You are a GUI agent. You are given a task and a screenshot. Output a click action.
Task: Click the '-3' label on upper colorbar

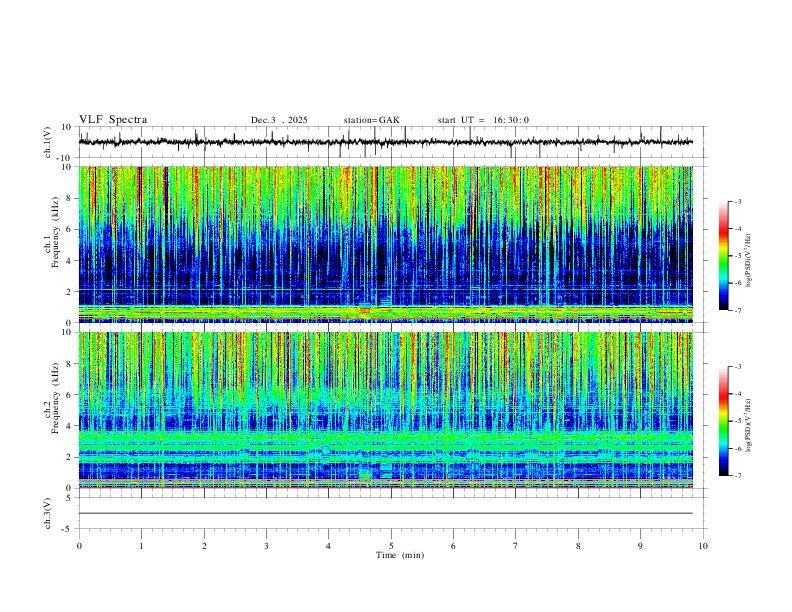[737, 201]
